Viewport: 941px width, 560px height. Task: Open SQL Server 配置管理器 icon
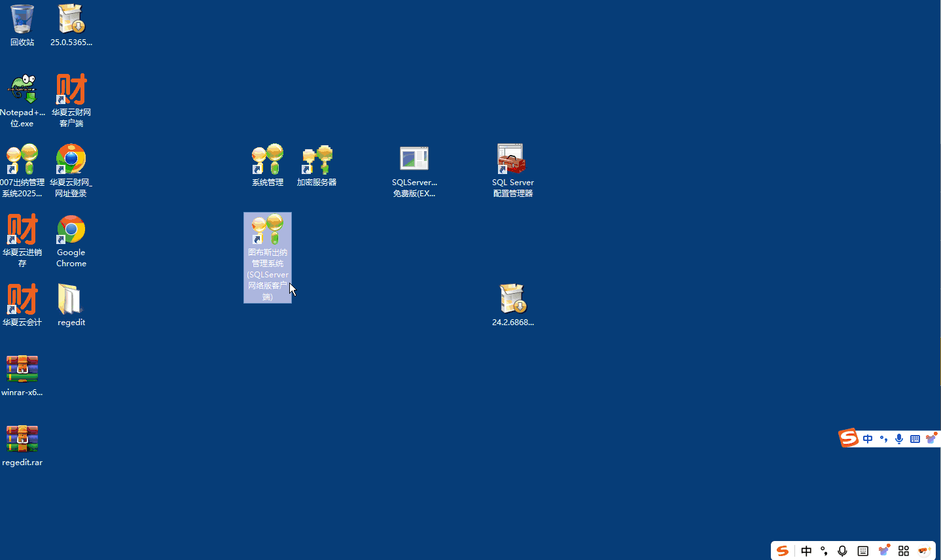[512, 160]
